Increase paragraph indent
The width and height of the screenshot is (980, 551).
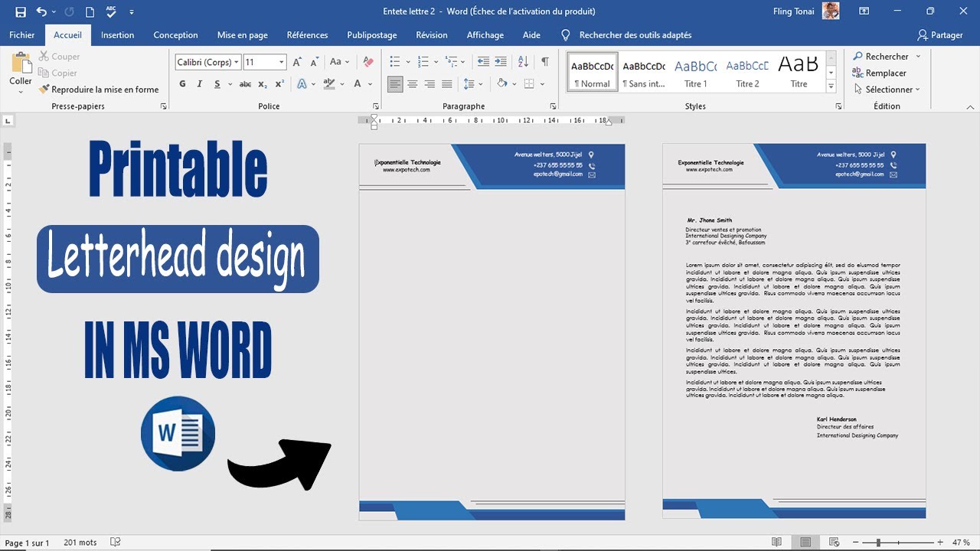501,62
